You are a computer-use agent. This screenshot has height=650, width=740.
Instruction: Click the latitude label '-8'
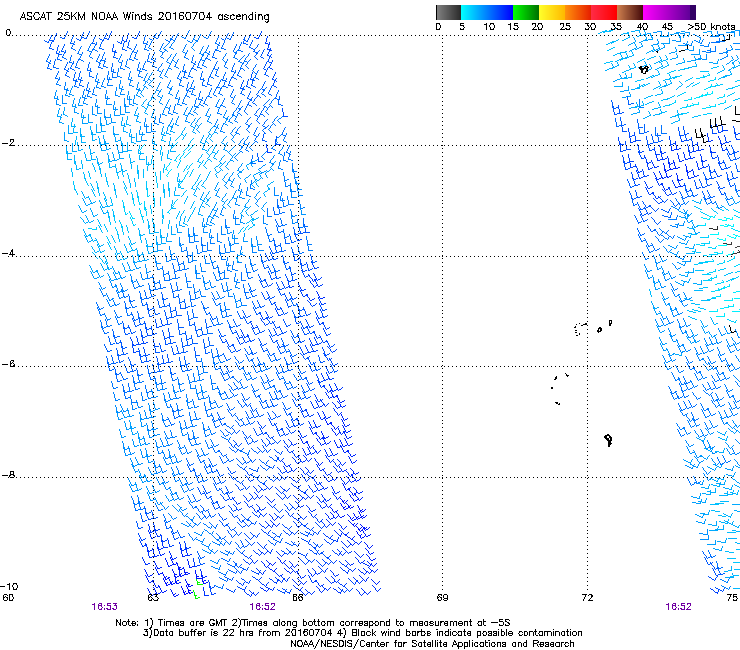click(x=8, y=475)
